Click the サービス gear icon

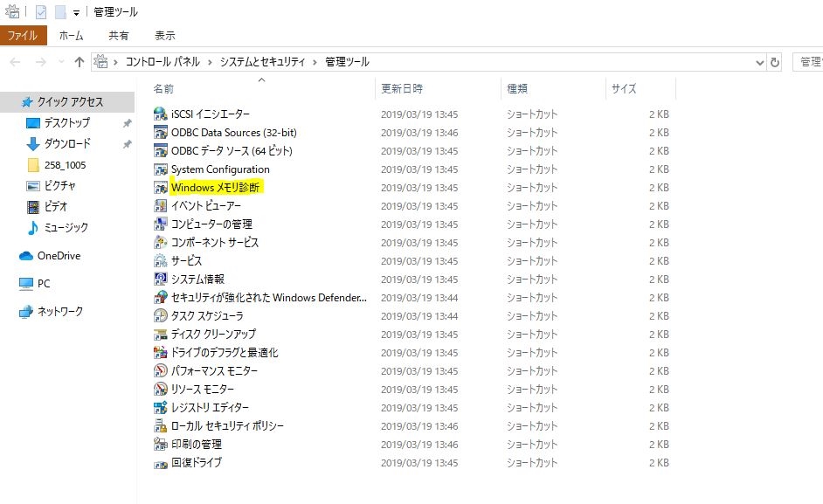[x=160, y=261]
